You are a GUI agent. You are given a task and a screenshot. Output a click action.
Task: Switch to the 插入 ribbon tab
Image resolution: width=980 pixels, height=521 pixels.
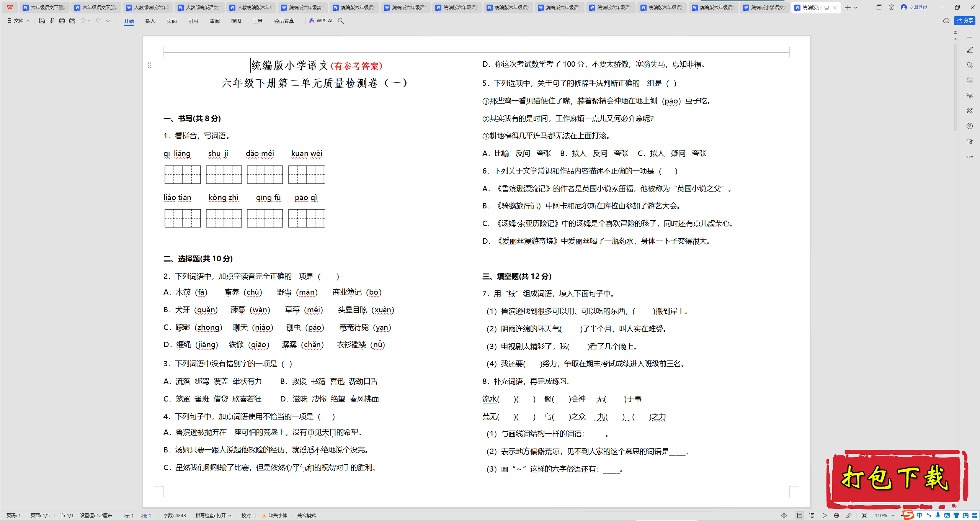tap(150, 21)
